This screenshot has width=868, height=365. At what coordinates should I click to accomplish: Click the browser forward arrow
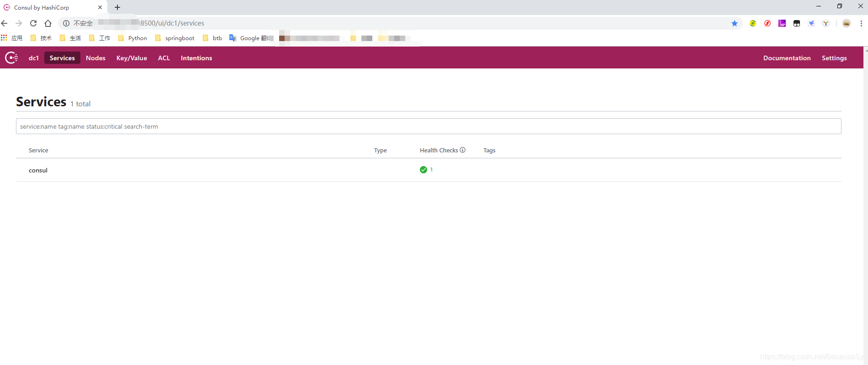point(19,23)
